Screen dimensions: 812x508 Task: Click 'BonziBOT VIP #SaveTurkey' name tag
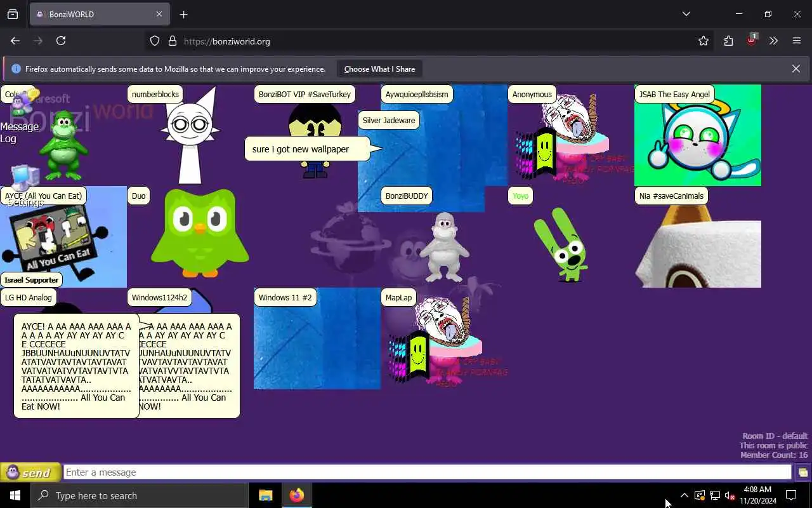[x=304, y=95]
